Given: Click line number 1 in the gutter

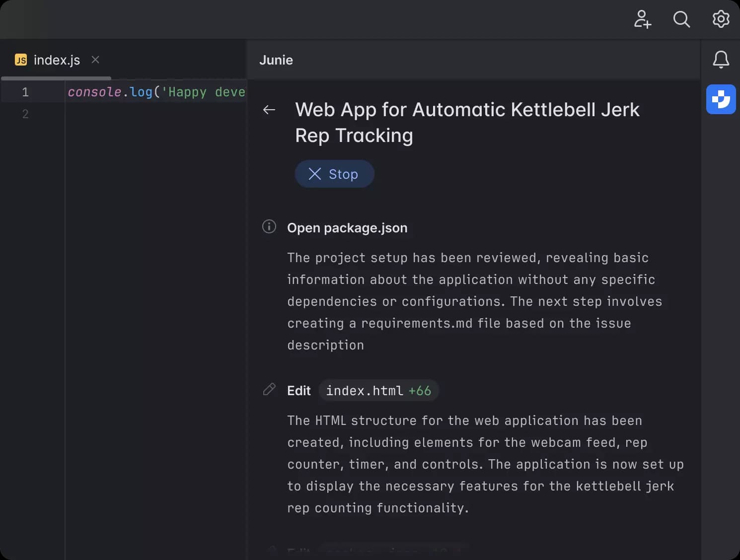Looking at the screenshot, I should coord(25,91).
